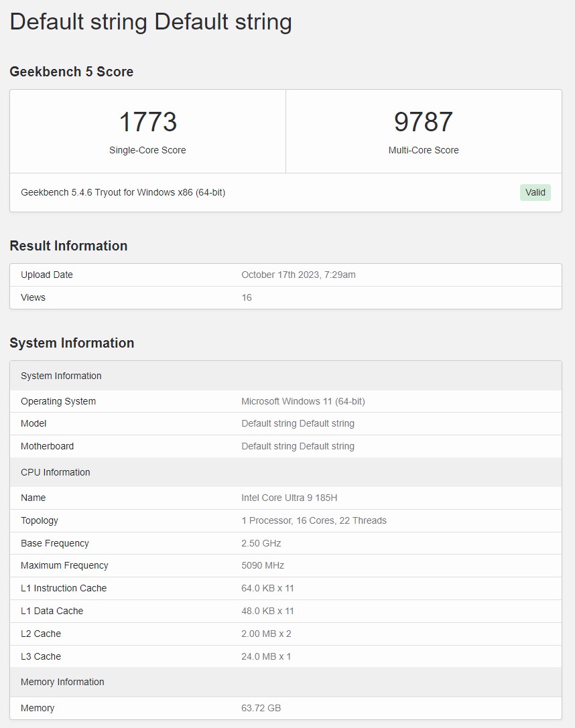Select the Geekbench 5 Score heading
575x728 pixels.
pos(71,72)
